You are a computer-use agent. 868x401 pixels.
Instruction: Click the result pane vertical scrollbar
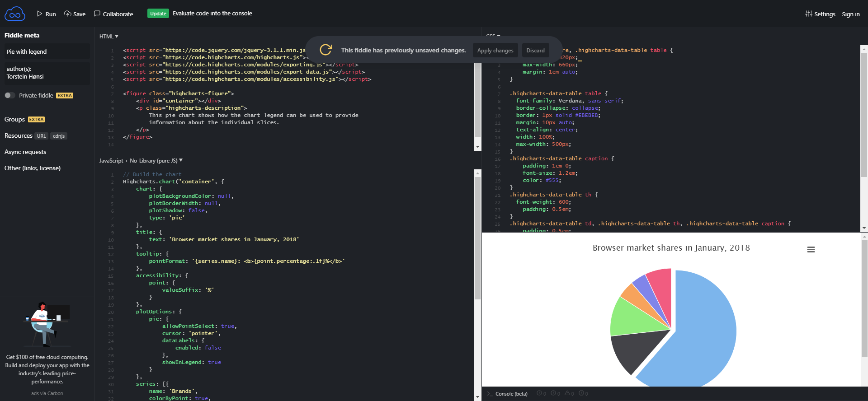click(864, 298)
